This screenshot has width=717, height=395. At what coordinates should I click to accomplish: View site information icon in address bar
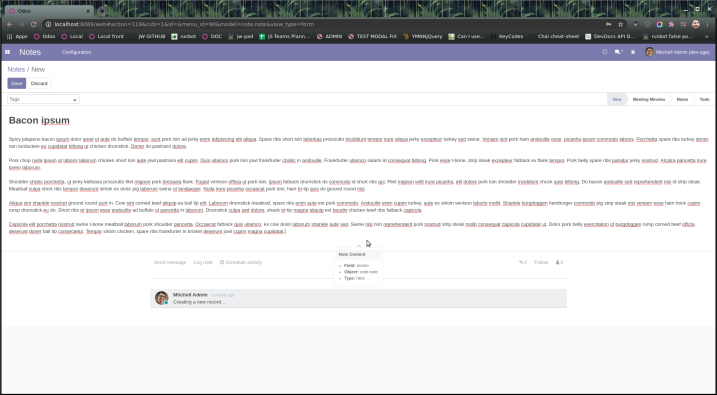pos(48,24)
